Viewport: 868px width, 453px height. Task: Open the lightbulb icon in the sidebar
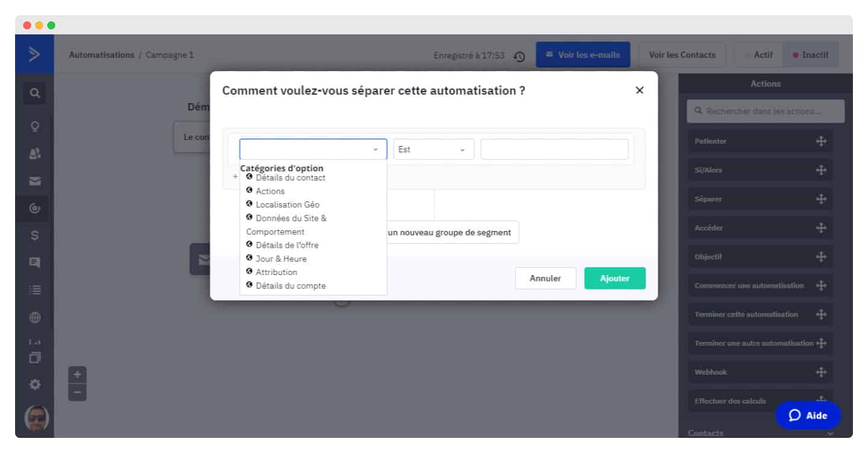[35, 127]
